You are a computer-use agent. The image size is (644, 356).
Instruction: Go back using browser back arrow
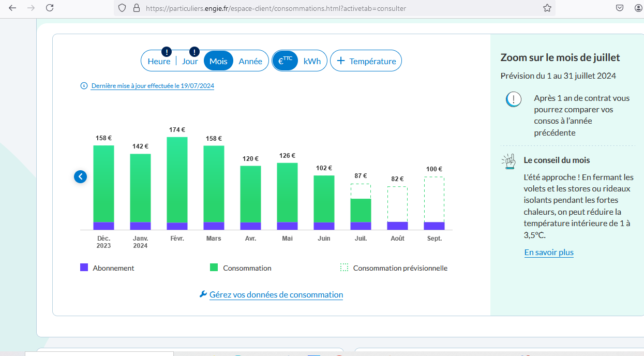click(12, 8)
